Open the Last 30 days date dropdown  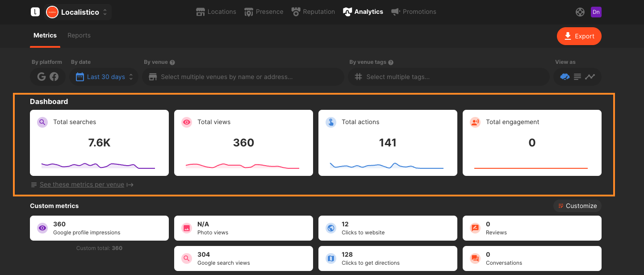click(105, 77)
